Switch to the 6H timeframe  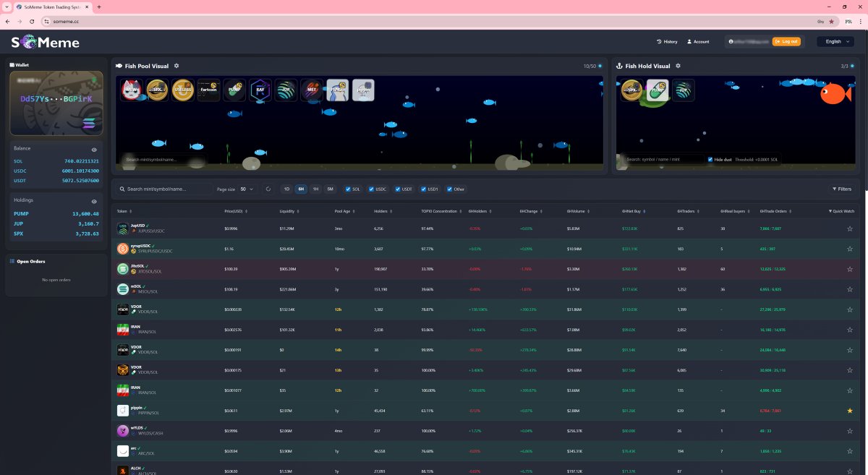pos(301,189)
